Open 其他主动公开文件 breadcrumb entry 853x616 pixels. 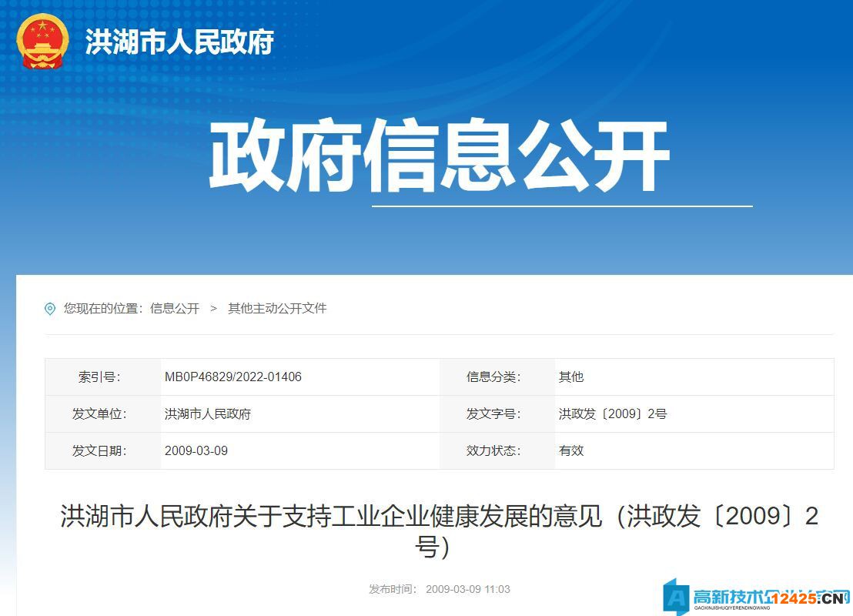point(276,308)
